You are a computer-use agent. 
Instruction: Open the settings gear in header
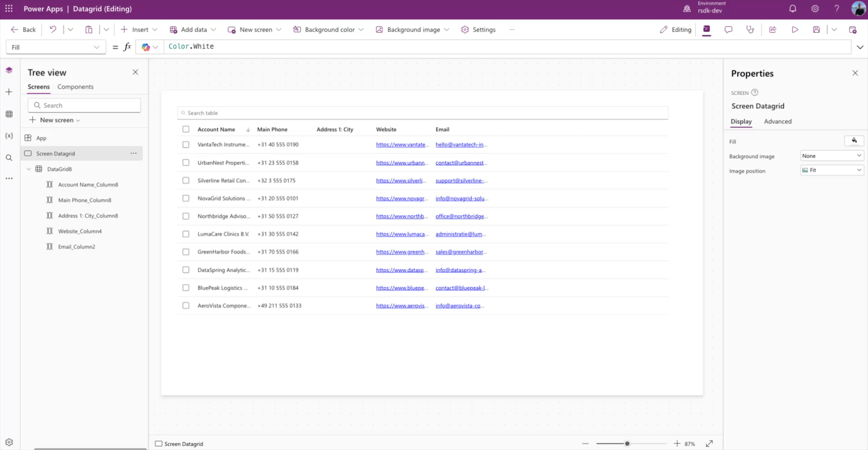pyautogui.click(x=815, y=9)
